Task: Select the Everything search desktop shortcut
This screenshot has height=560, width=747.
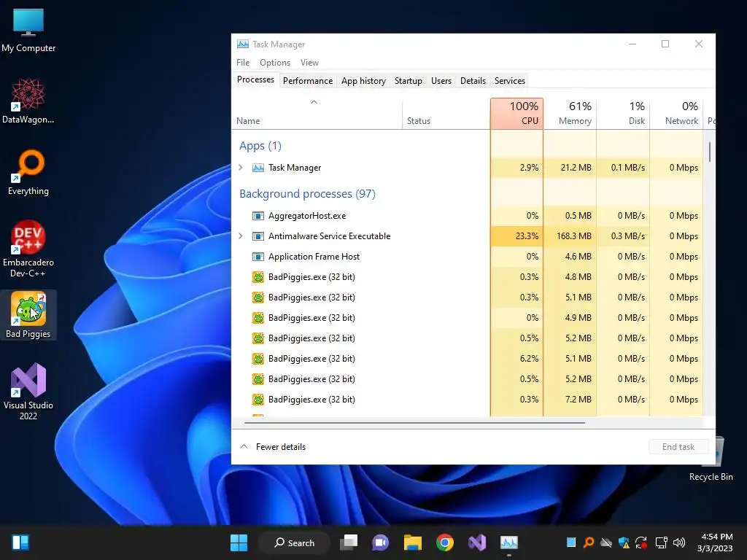Action: pos(28,172)
